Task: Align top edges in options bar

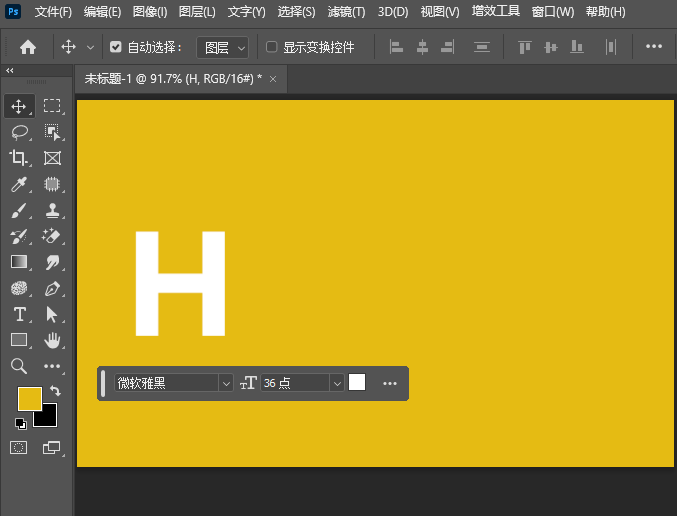Action: 525,47
